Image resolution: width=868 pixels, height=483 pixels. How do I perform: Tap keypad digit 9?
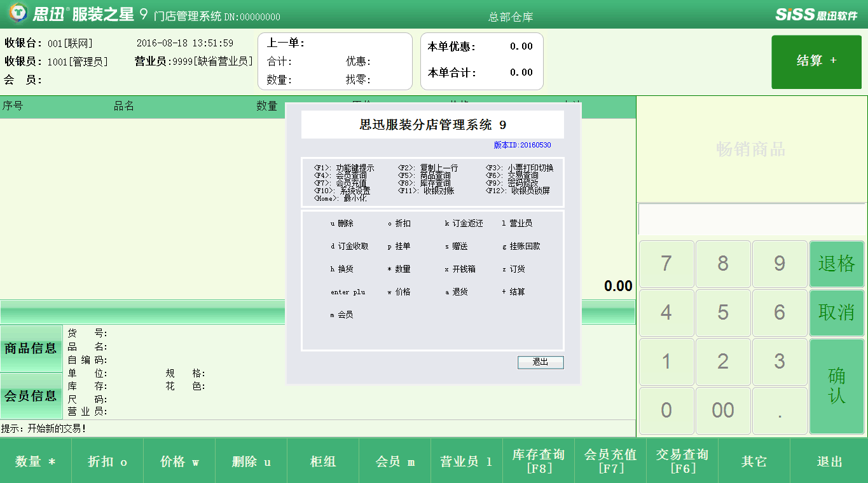click(x=780, y=264)
